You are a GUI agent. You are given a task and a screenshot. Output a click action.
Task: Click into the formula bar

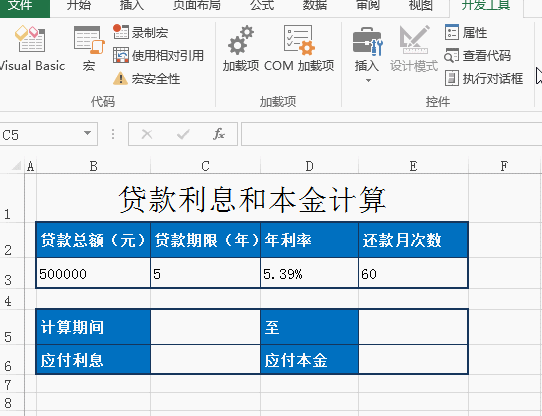391,134
